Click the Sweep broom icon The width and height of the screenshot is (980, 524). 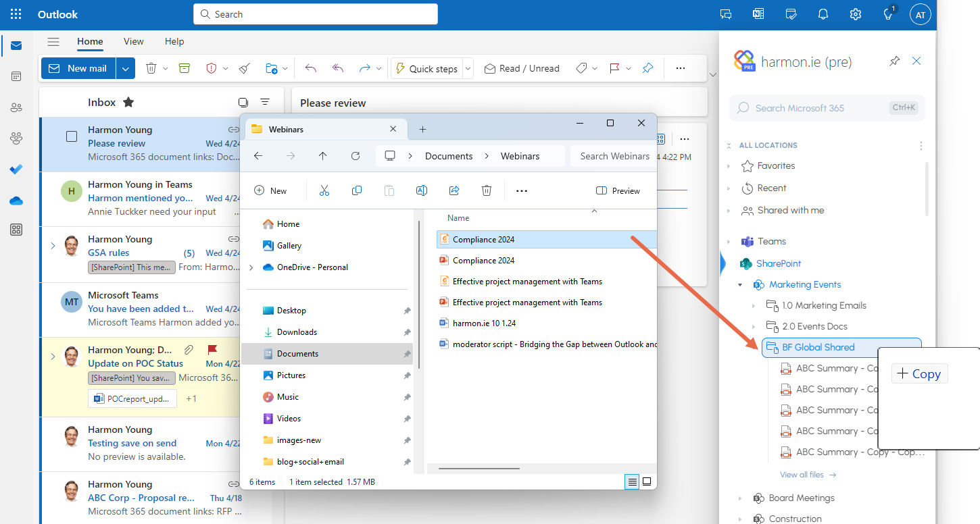pyautogui.click(x=245, y=68)
